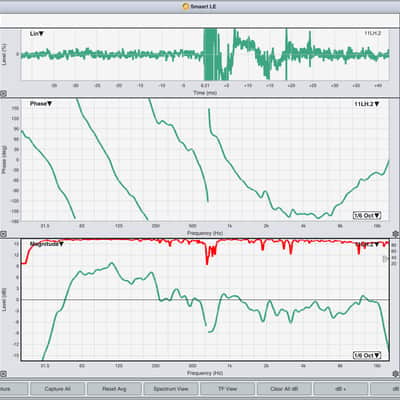Open the 1/6 Oct smoothing dropdown in Phase plot
400x400 pixels.
pyautogui.click(x=367, y=216)
